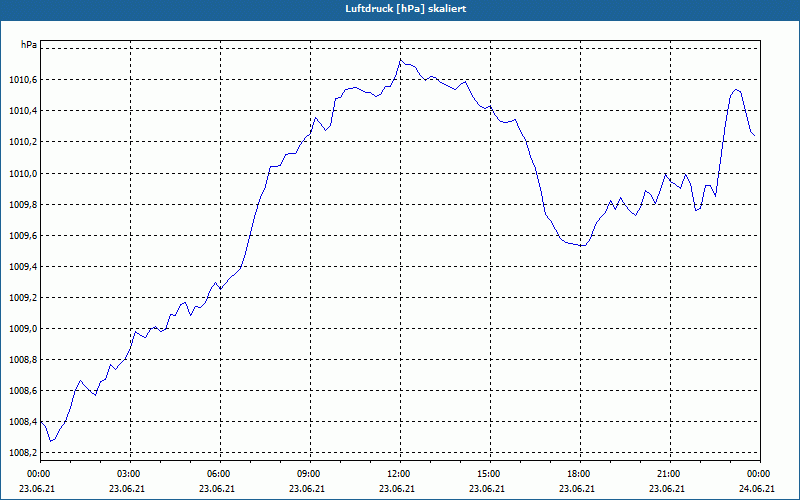Click the 23.06.21 date beneath the 18:00 label
The image size is (800, 500).
[577, 489]
